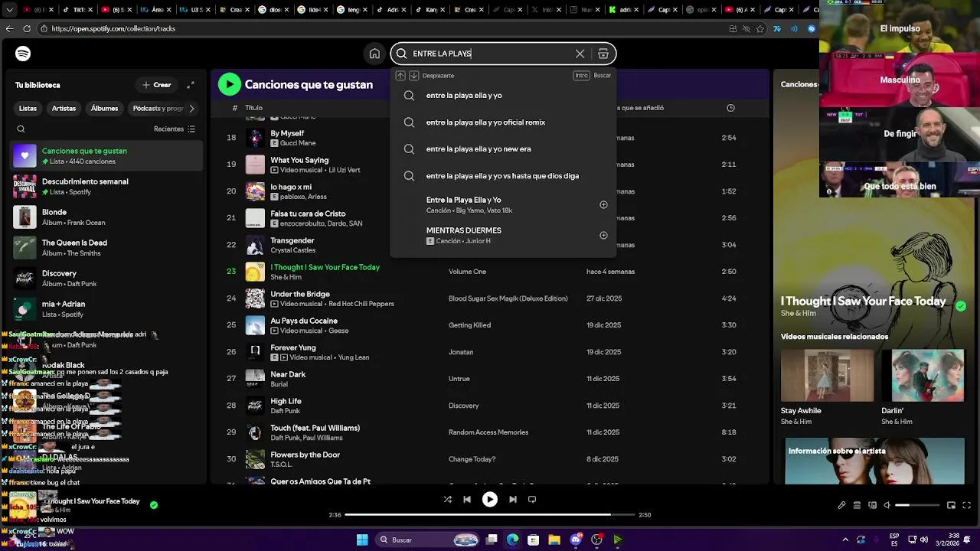Image resolution: width=980 pixels, height=551 pixels.
Task: Open Canciones que te gustan playlist in library
Action: (x=107, y=156)
